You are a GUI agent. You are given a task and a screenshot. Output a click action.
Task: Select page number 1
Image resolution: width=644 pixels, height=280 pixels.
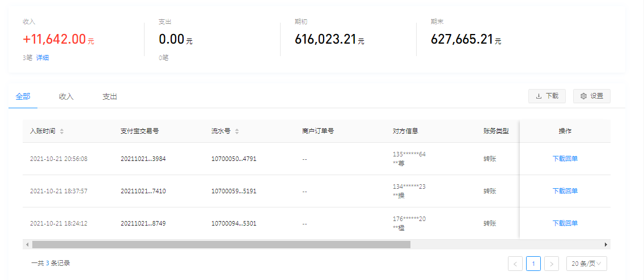(533, 264)
